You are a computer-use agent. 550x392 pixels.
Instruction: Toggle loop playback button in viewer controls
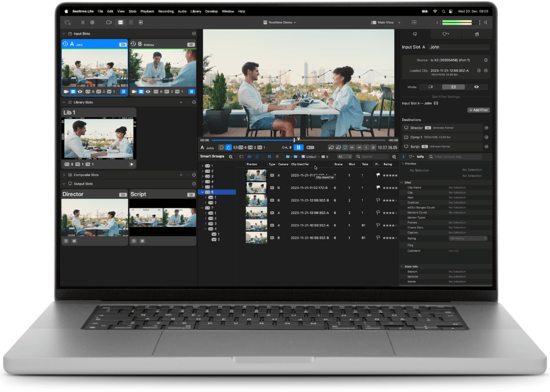(x=228, y=148)
